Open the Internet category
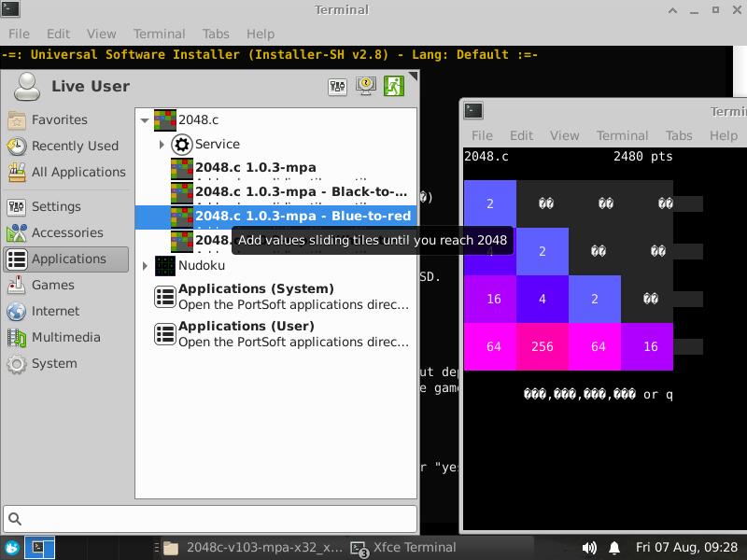 [65, 312]
